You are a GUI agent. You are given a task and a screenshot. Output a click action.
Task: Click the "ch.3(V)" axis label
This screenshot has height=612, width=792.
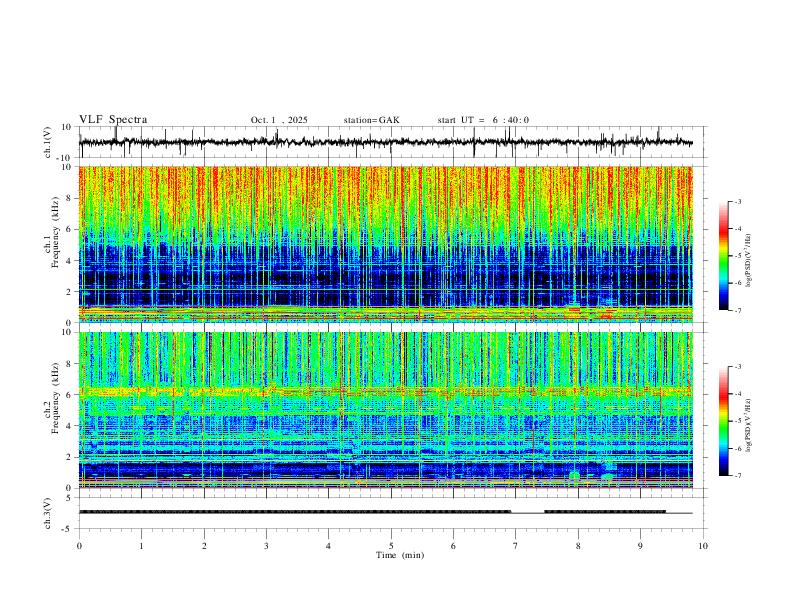point(48,513)
